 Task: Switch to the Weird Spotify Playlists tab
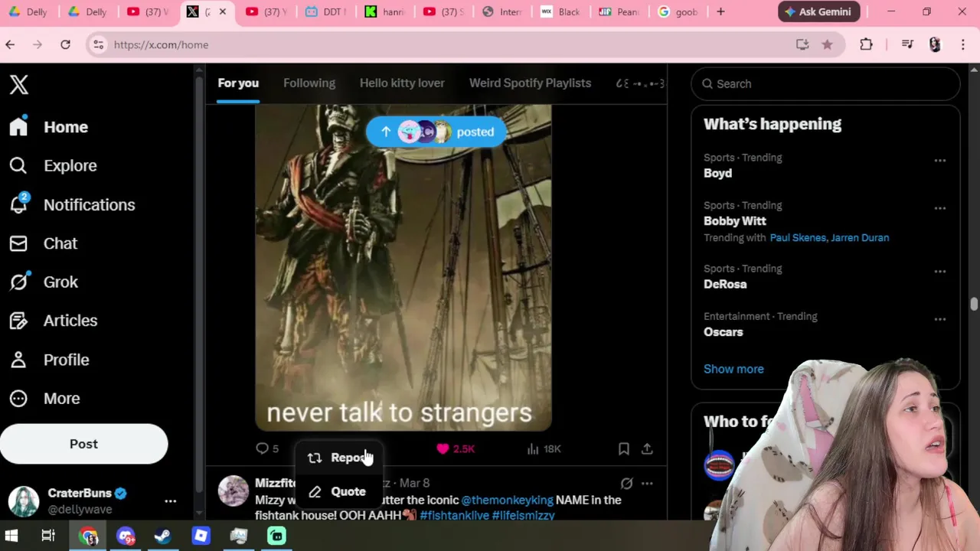530,83
